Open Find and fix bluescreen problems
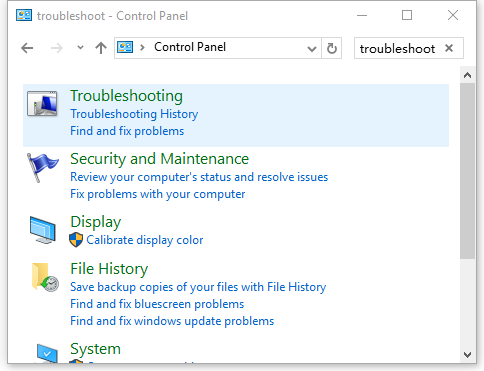Viewport: 484px width, 371px height. click(x=157, y=304)
